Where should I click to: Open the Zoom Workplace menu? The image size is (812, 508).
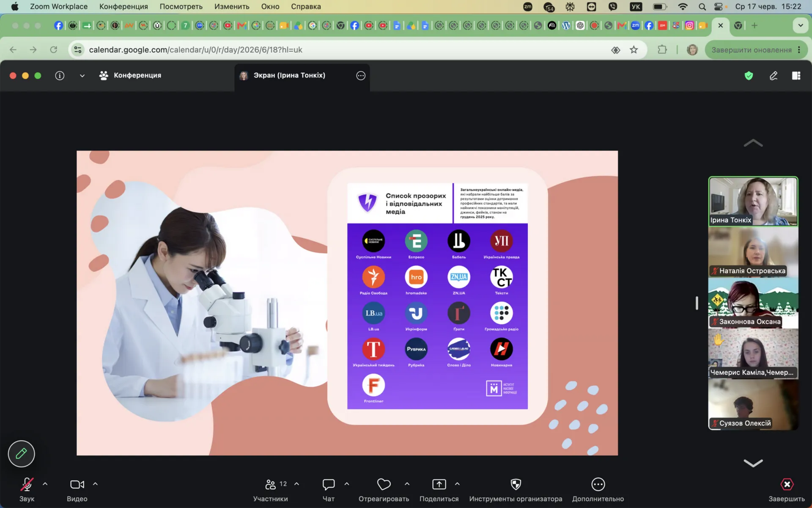click(x=59, y=6)
